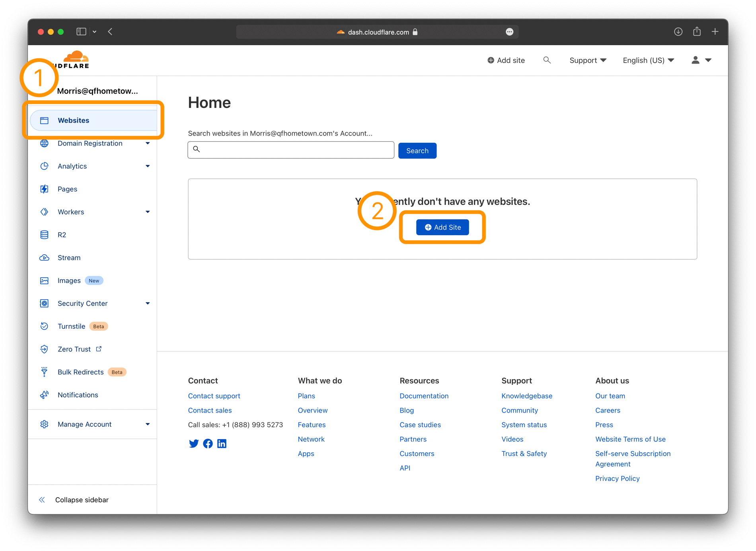The image size is (756, 551).
Task: Click the browser downloads icon
Action: coord(678,32)
